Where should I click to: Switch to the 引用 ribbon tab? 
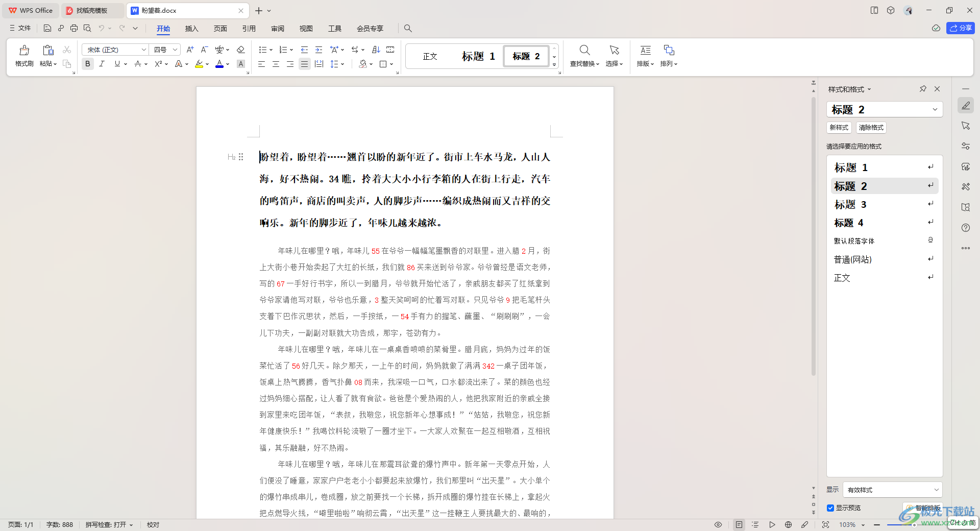(x=249, y=29)
